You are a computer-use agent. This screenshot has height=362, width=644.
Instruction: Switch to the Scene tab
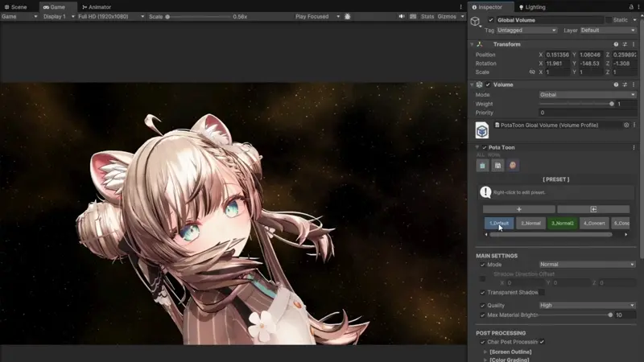(15, 7)
